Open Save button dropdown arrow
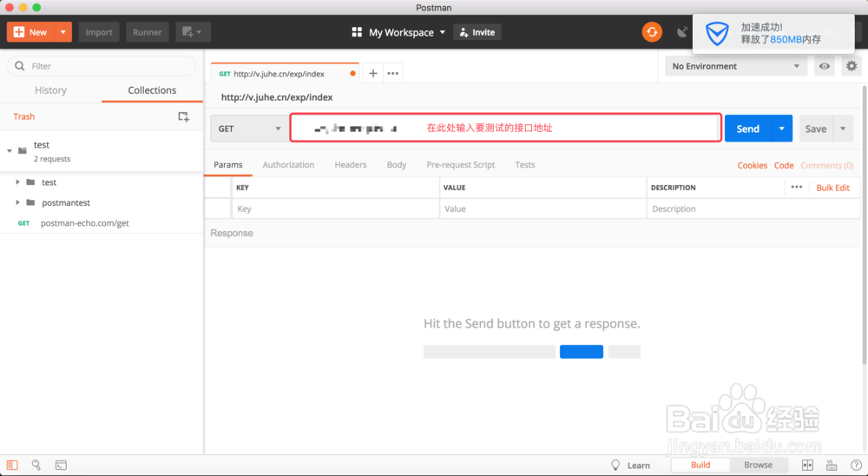Viewport: 868px width, 476px height. [x=843, y=129]
